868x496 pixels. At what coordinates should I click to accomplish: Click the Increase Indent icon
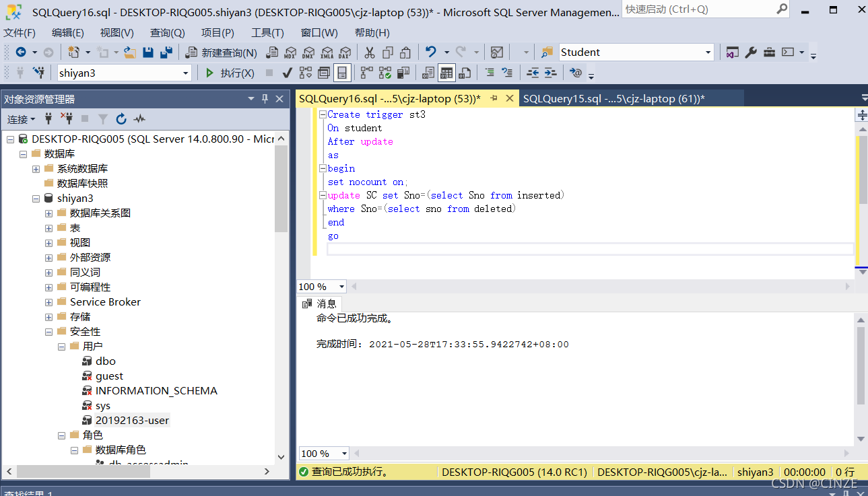click(550, 73)
